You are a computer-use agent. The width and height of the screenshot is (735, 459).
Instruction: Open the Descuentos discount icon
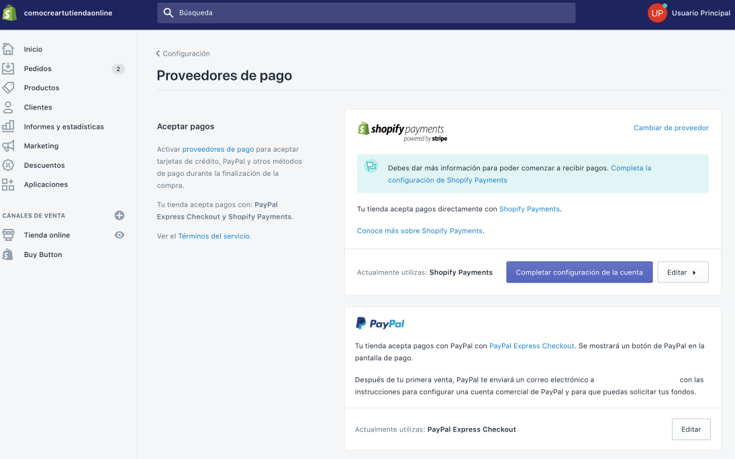click(x=8, y=165)
